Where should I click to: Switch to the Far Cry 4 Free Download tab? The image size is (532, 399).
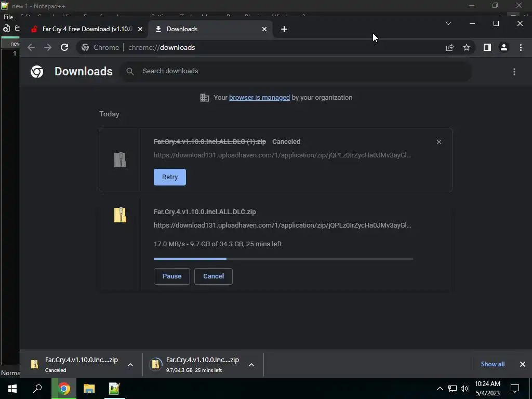[x=87, y=29]
